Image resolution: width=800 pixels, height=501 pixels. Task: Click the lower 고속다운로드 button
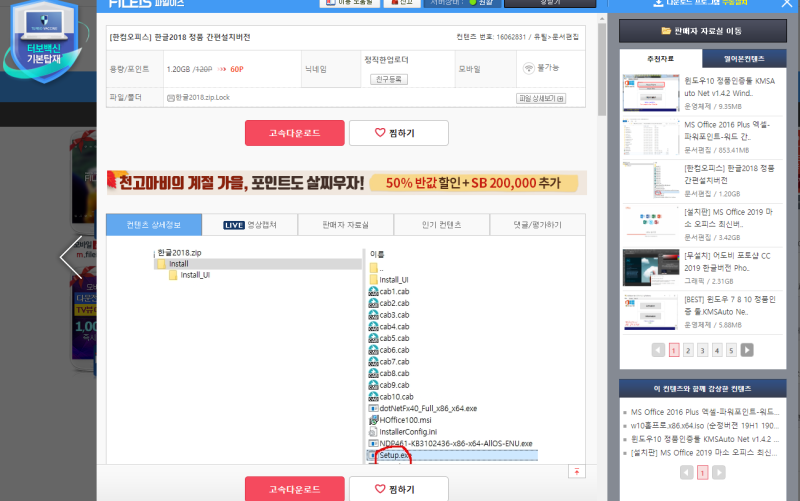295,489
